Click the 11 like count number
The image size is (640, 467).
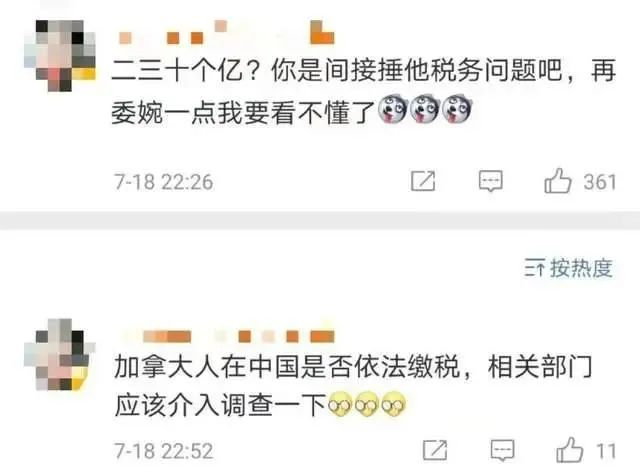[606, 451]
